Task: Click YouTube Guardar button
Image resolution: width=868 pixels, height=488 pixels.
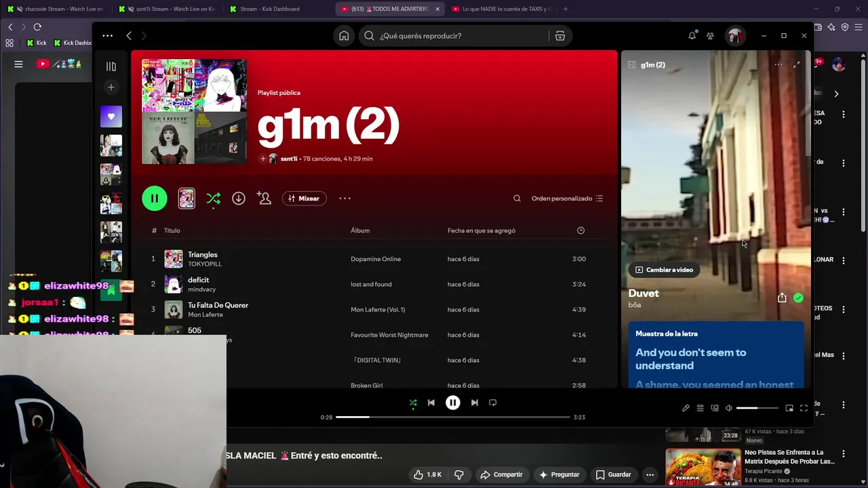Action: [613, 474]
